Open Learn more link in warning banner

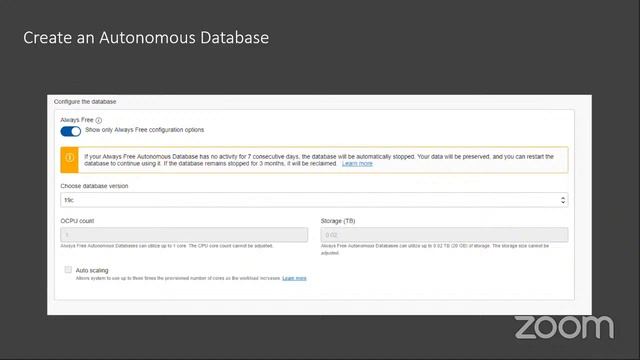point(357,164)
